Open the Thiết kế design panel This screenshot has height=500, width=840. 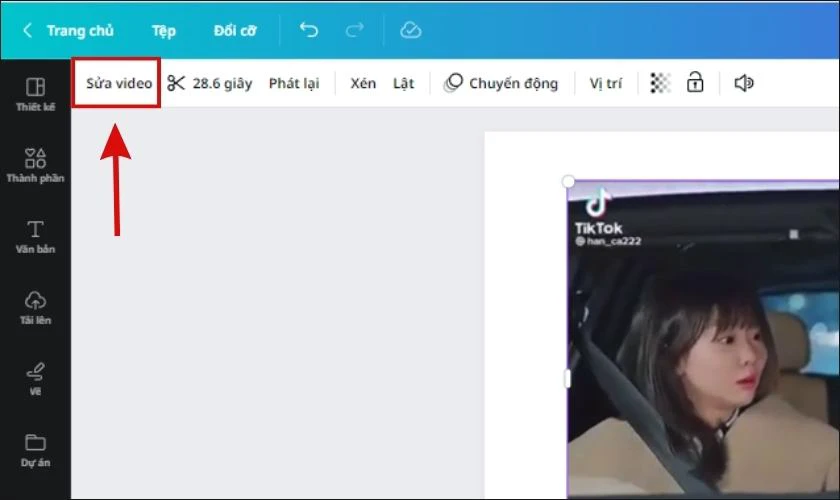(x=35, y=94)
